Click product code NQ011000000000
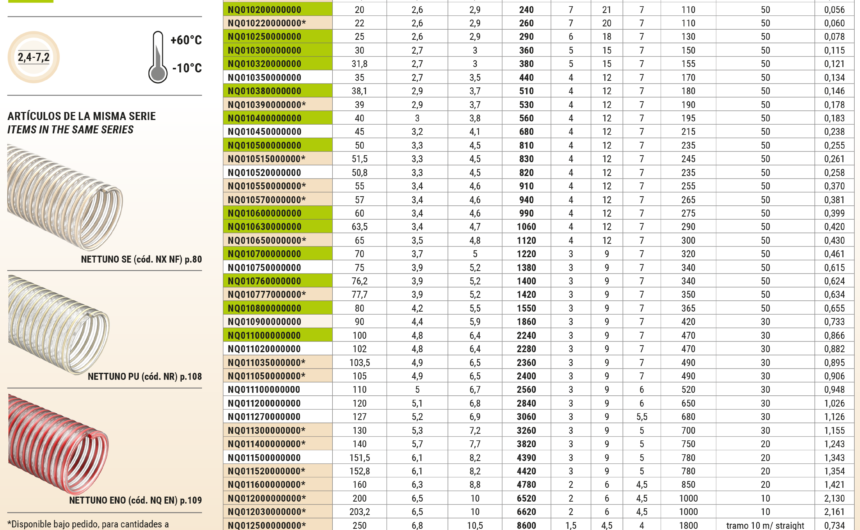Image resolution: width=860 pixels, height=530 pixels. coord(264,337)
